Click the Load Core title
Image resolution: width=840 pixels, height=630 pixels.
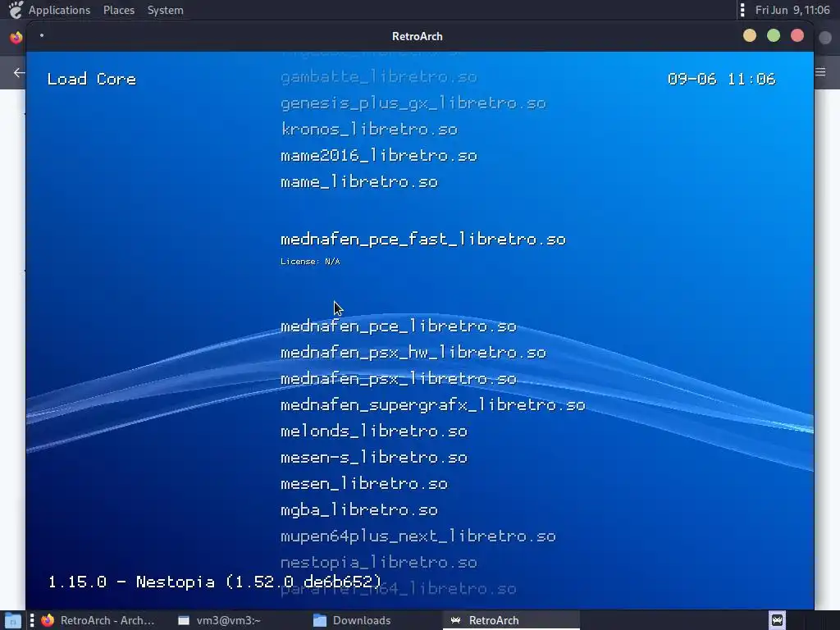[x=92, y=79]
